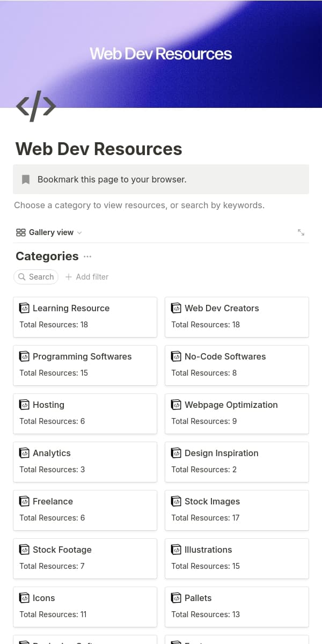Viewport: 322px width, 644px height.
Task: Open the Analytics category card
Action: pyautogui.click(x=85, y=462)
